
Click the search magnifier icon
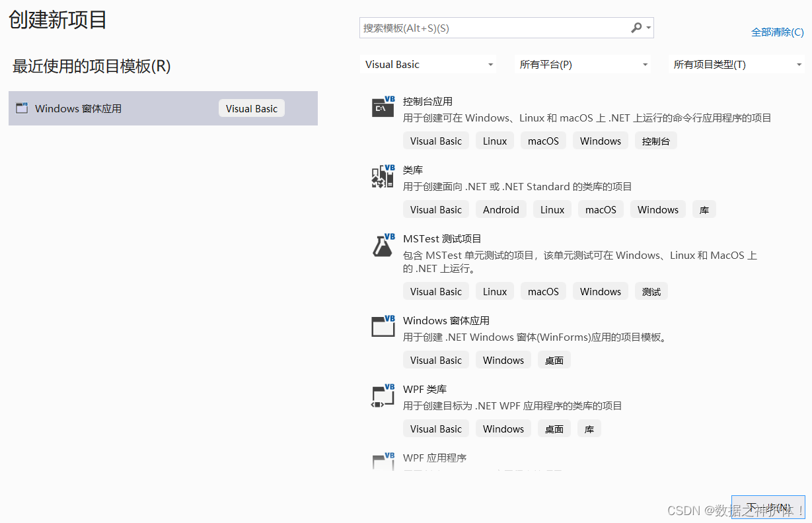click(x=636, y=28)
